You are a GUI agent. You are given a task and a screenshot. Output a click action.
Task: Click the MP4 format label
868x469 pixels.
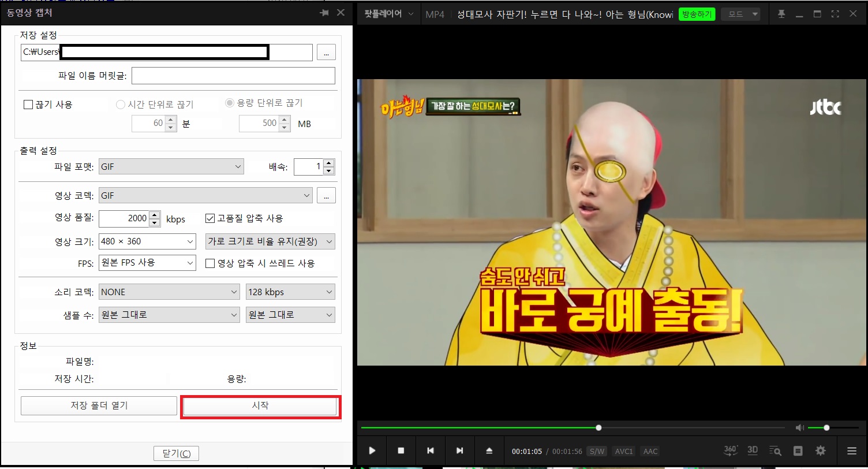tap(435, 14)
